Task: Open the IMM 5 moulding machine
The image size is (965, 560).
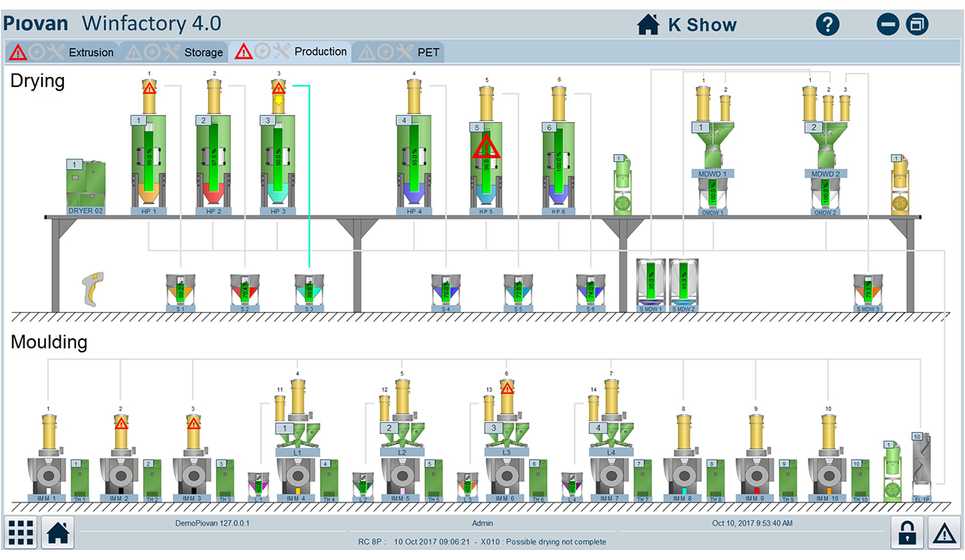Action: coord(400,478)
